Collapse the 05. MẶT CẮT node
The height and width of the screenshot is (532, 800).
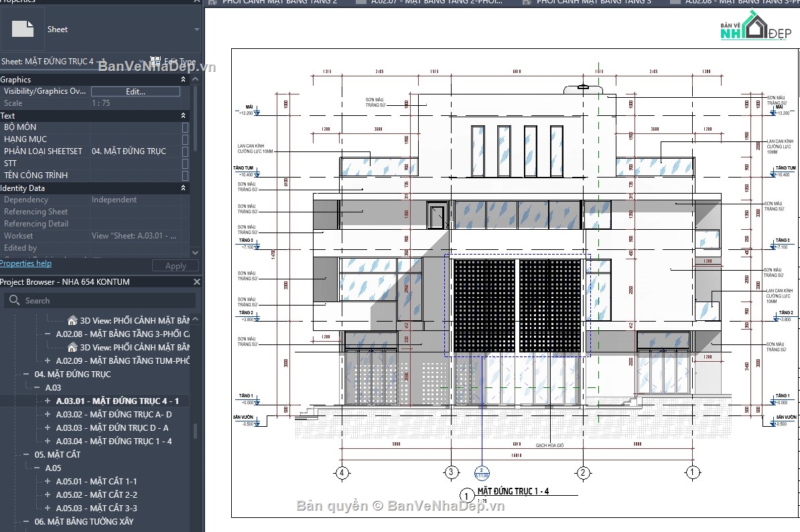[26, 454]
